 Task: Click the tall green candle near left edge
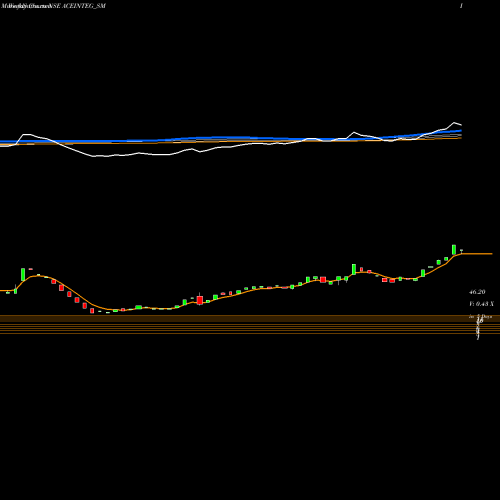coord(23,274)
